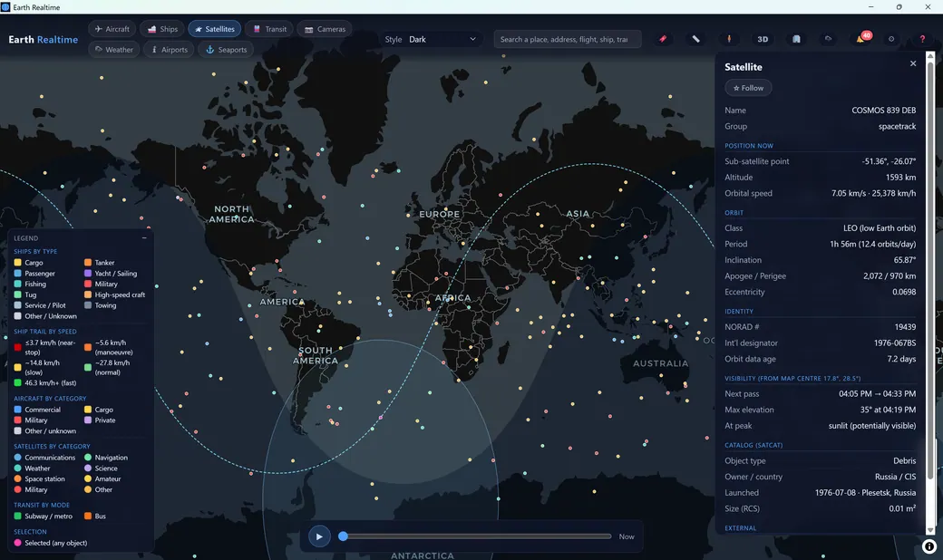Screen dimensions: 943x560
Task: Close the Satellite details panel
Action: [x=913, y=63]
